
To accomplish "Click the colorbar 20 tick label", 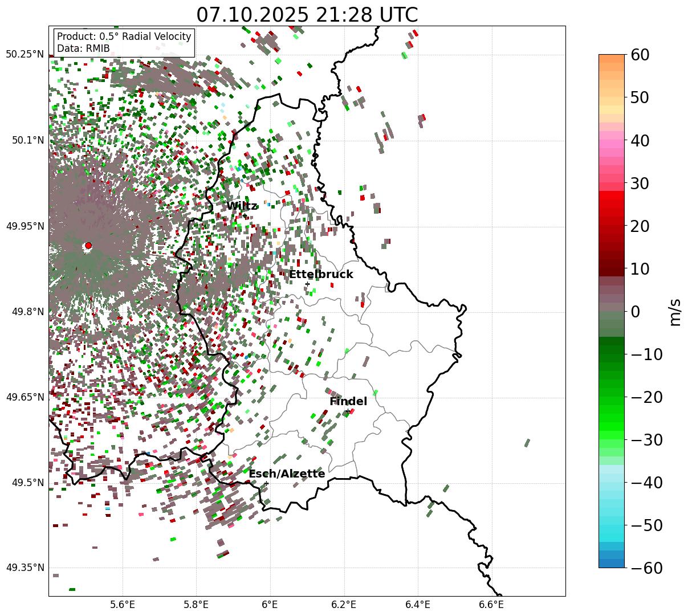I will [x=641, y=226].
